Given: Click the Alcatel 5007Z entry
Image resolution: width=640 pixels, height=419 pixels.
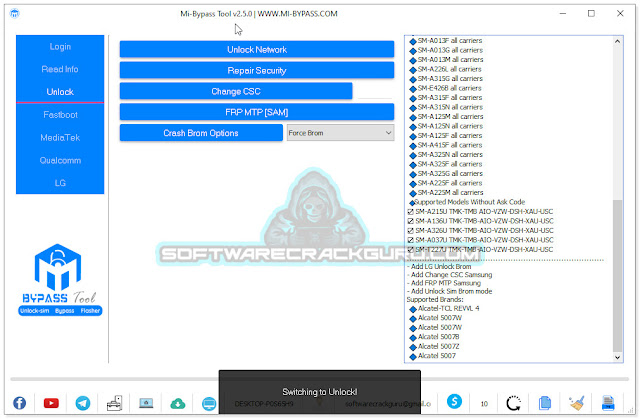Looking at the screenshot, I should 434,346.
